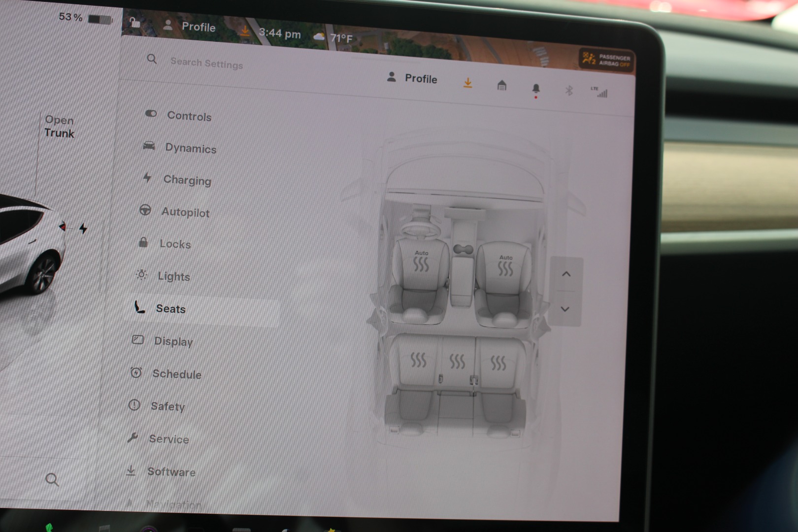Open the Controls menu
This screenshot has width=798, height=532.
click(189, 116)
